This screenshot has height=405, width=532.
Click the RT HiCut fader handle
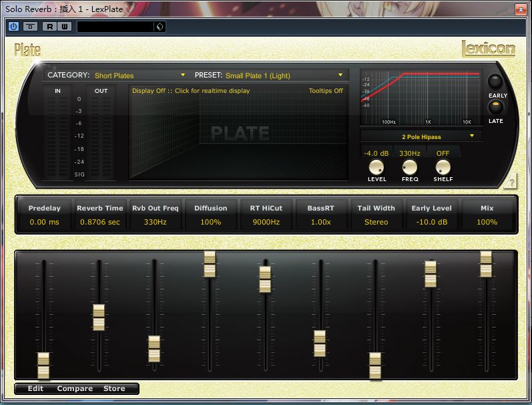(x=265, y=279)
